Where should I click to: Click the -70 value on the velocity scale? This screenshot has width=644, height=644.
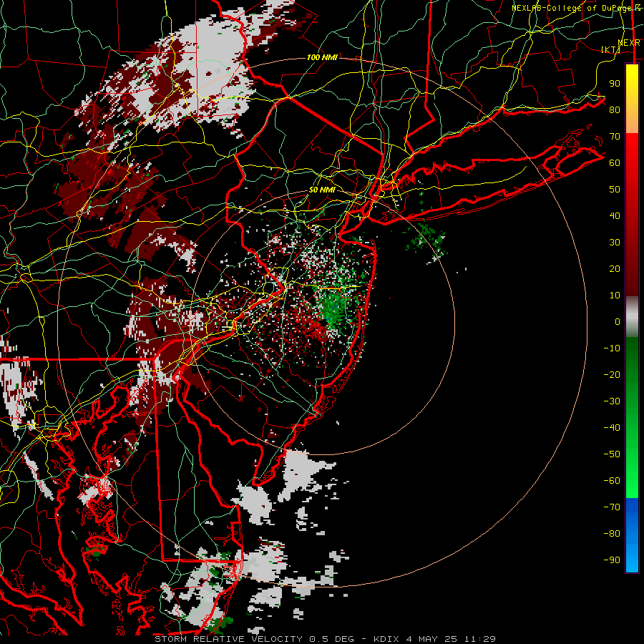[x=612, y=507]
